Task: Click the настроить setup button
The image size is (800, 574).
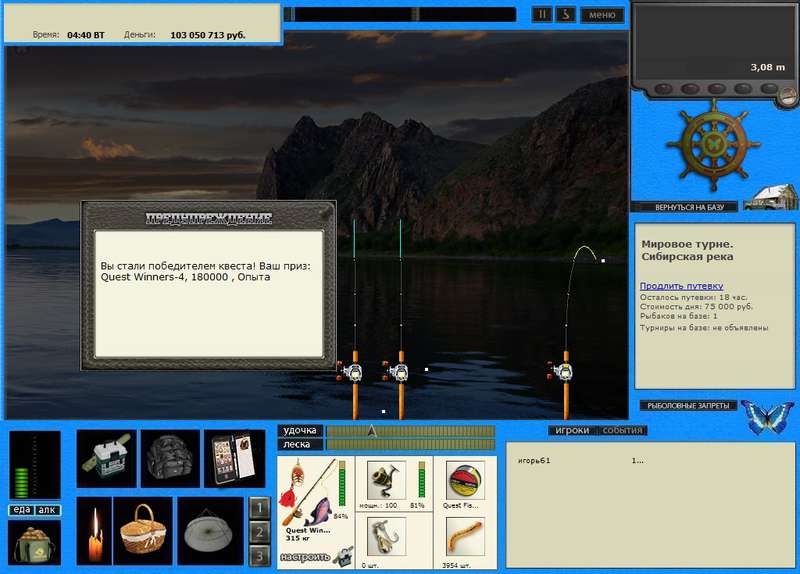Action: pyautogui.click(x=316, y=557)
